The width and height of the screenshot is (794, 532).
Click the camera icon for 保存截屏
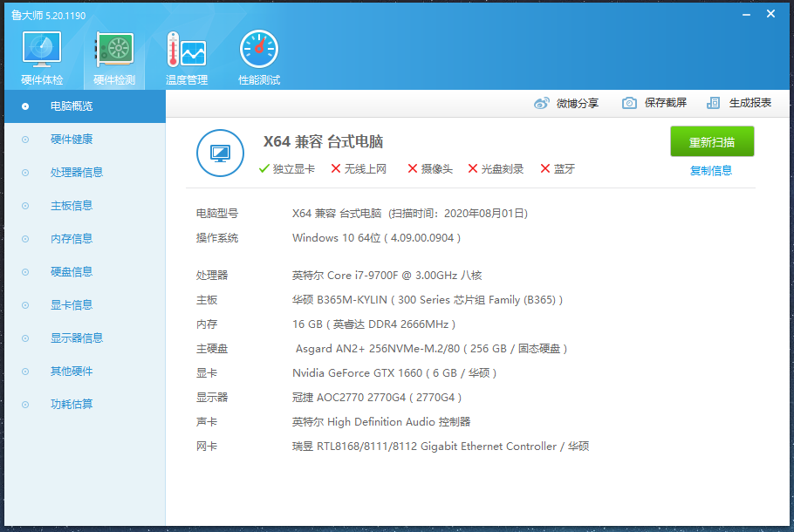629,103
